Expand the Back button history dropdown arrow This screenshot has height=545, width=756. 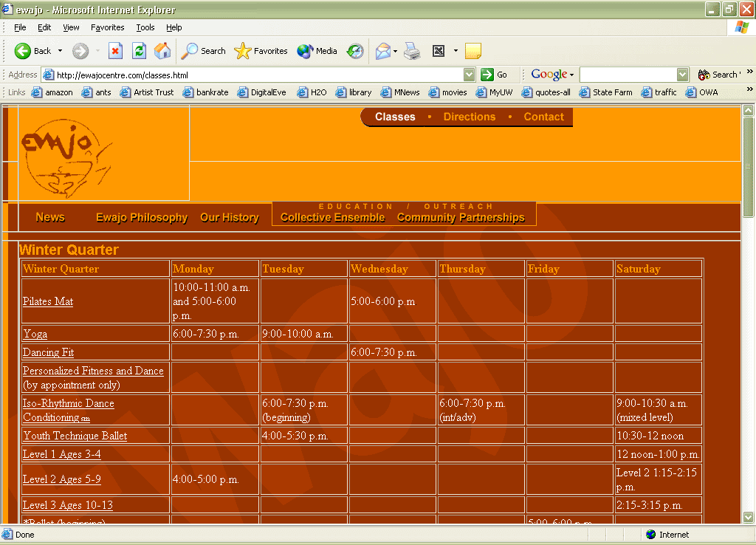point(61,51)
